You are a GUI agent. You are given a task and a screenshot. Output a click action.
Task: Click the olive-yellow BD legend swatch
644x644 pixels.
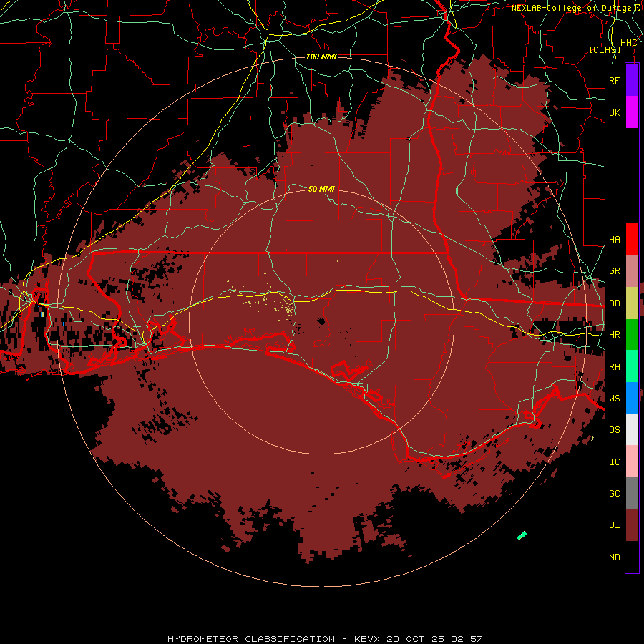[632, 303]
